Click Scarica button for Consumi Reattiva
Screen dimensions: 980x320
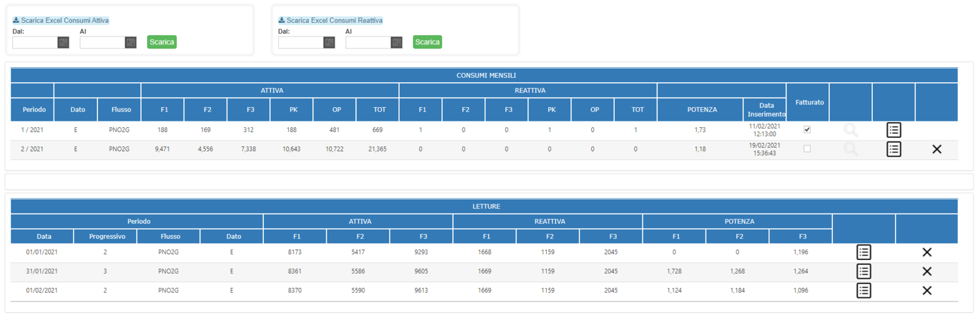click(427, 42)
